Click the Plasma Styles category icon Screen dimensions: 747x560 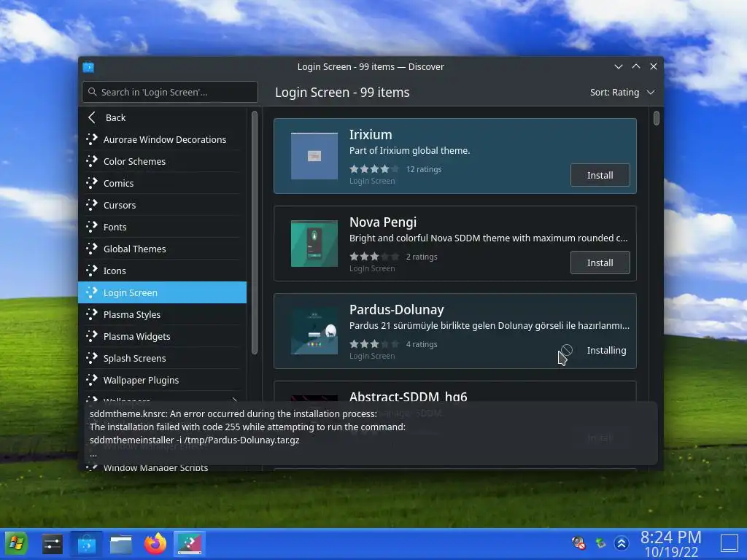pos(91,315)
